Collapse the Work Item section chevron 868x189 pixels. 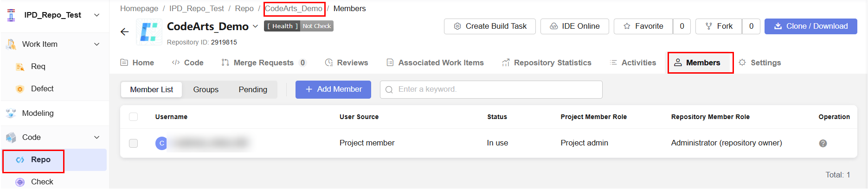pyautogui.click(x=97, y=44)
